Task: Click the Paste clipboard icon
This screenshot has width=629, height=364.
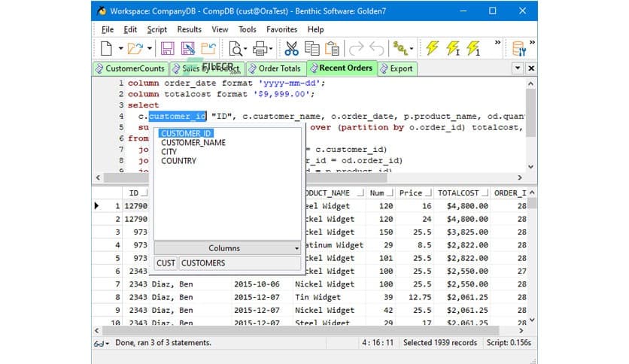Action: pos(332,49)
